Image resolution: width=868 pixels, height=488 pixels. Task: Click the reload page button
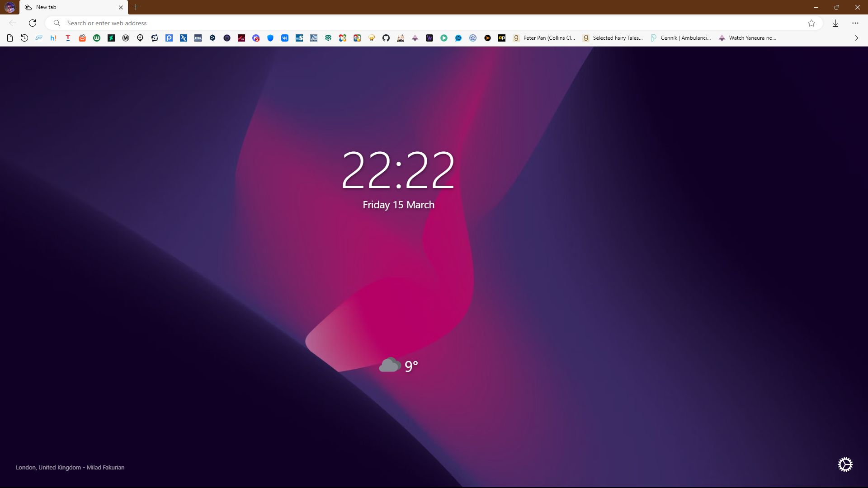pyautogui.click(x=33, y=23)
